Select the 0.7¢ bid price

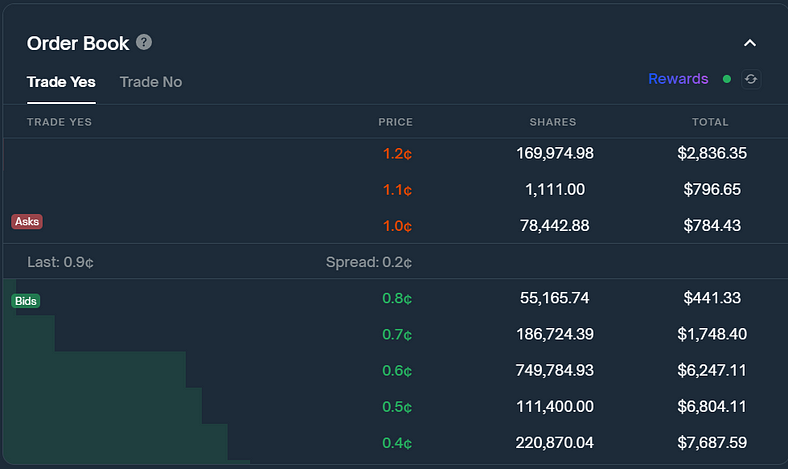click(x=397, y=334)
